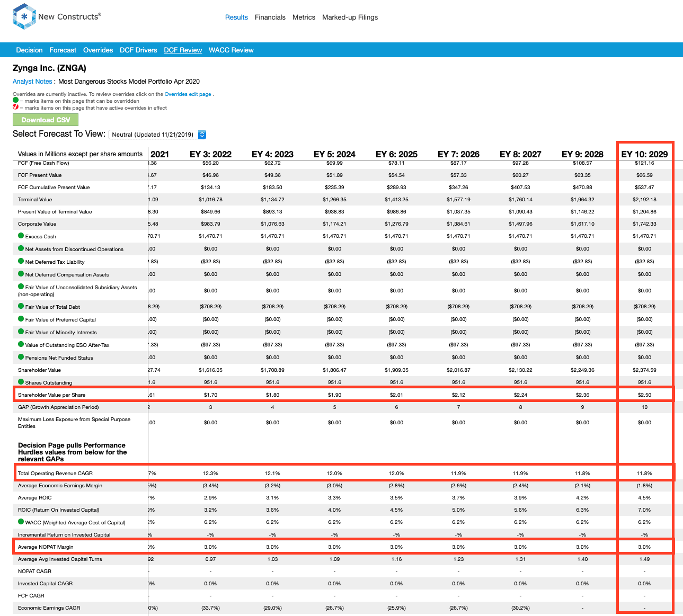The width and height of the screenshot is (683, 616).
Task: Click the Average Avg Invested Capital Turns 1.49 cell
Action: coord(644,559)
